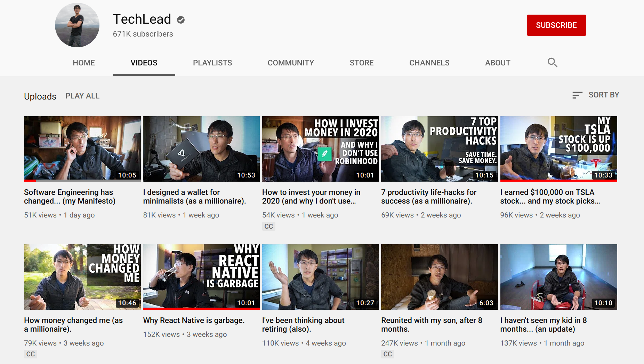Screen dimensions: 644x364
Task: Go to the Community tab
Action: coord(291,63)
